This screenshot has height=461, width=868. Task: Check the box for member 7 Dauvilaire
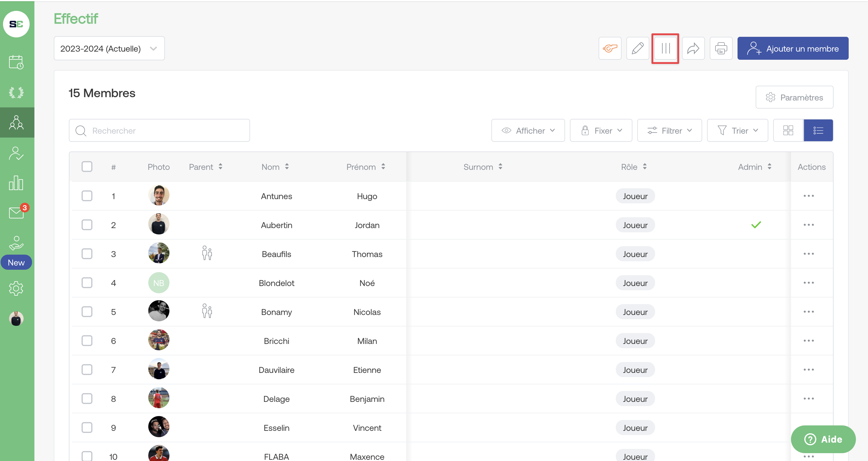coord(87,370)
